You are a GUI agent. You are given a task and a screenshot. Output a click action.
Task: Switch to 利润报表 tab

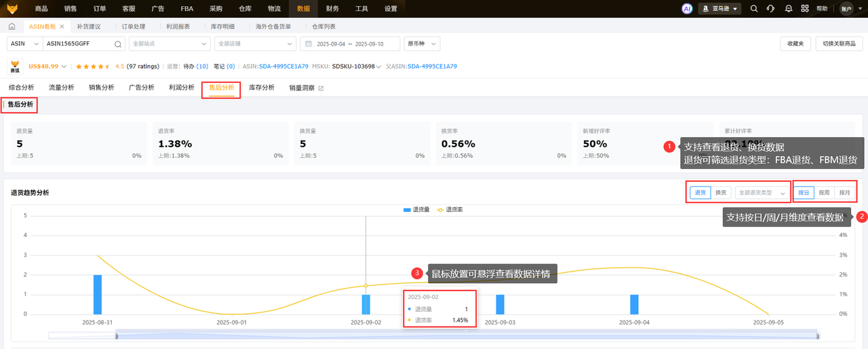[178, 26]
